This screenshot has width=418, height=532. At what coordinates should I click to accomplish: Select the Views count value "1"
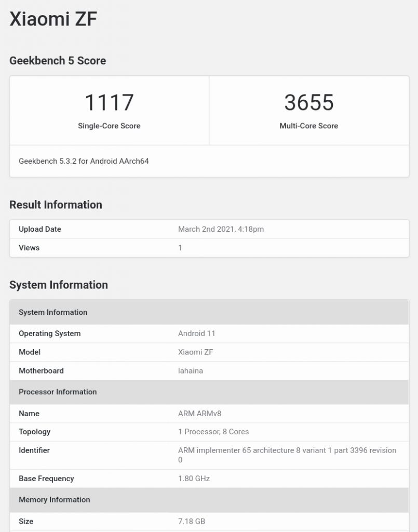[x=180, y=248]
